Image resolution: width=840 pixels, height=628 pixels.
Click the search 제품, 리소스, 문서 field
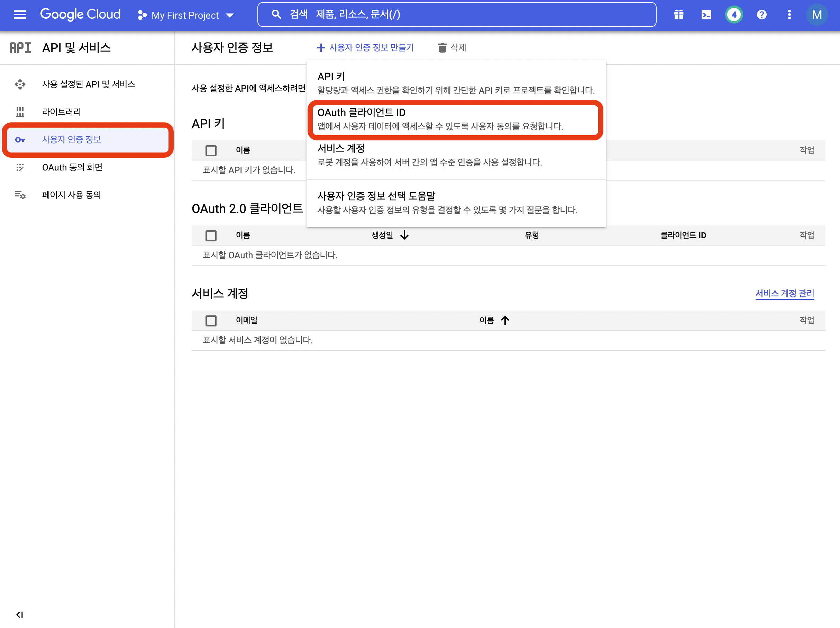(456, 15)
